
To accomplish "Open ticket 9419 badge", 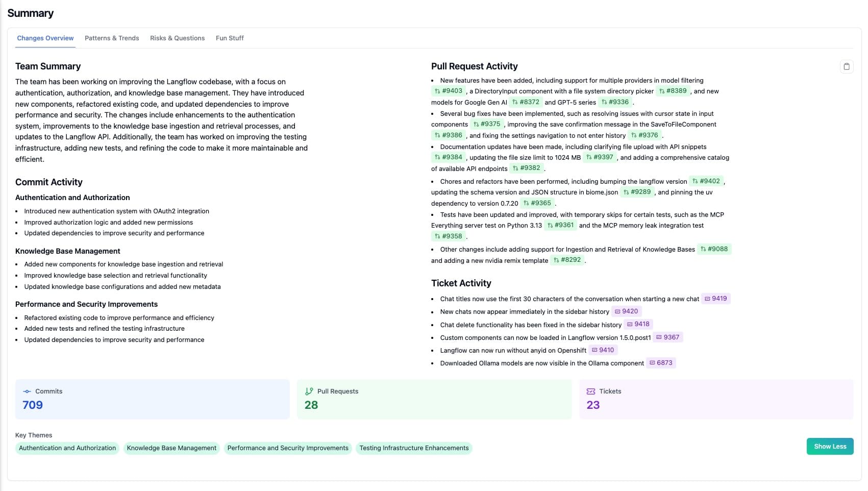I will coord(715,299).
